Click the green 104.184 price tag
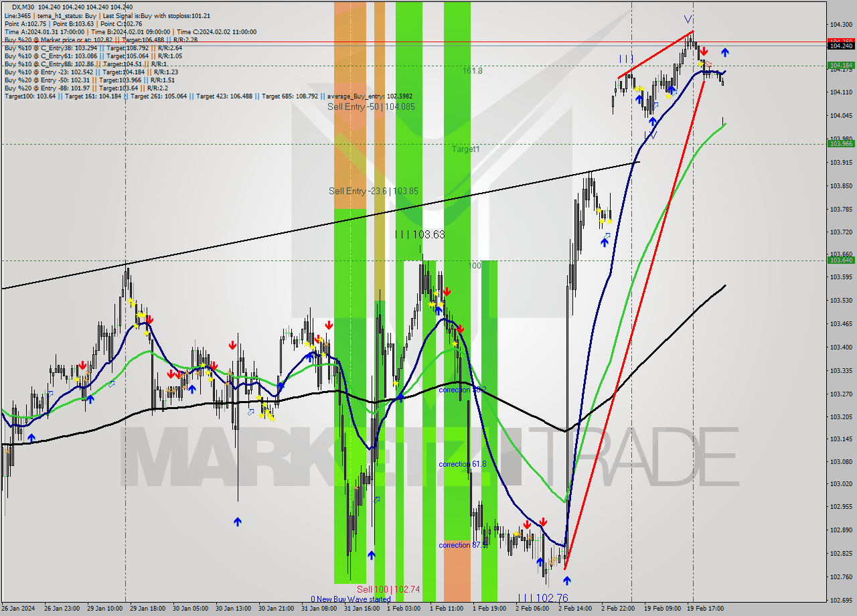This screenshot has width=857, height=616. click(841, 66)
